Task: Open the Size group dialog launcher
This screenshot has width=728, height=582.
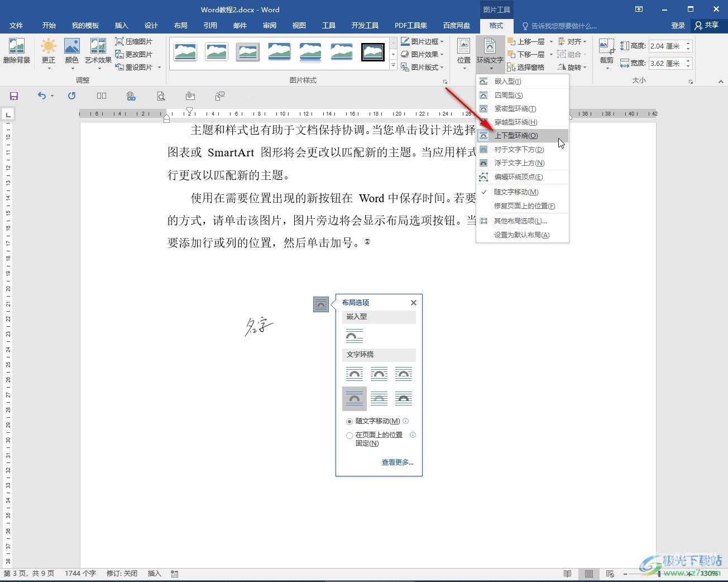Action: coord(691,82)
